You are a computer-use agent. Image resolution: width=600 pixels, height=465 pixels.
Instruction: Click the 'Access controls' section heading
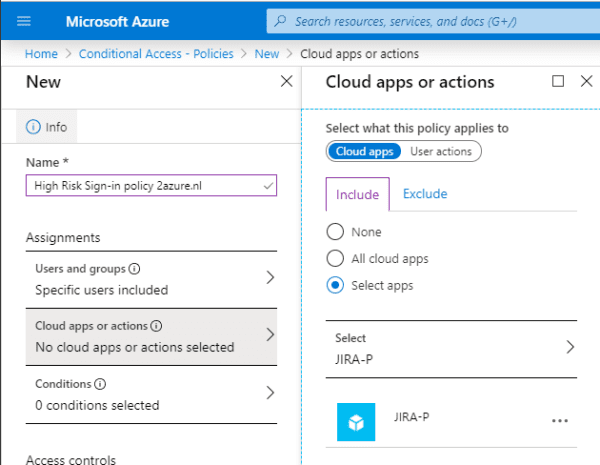tap(71, 460)
